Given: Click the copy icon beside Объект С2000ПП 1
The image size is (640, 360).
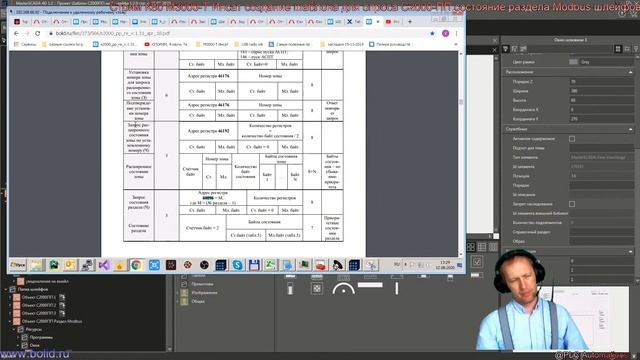Looking at the screenshot, I should point(62,297).
